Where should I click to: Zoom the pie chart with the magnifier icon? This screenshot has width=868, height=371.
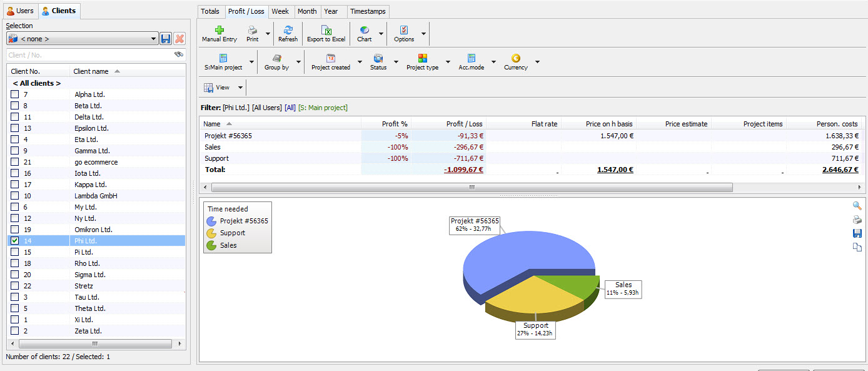click(857, 205)
